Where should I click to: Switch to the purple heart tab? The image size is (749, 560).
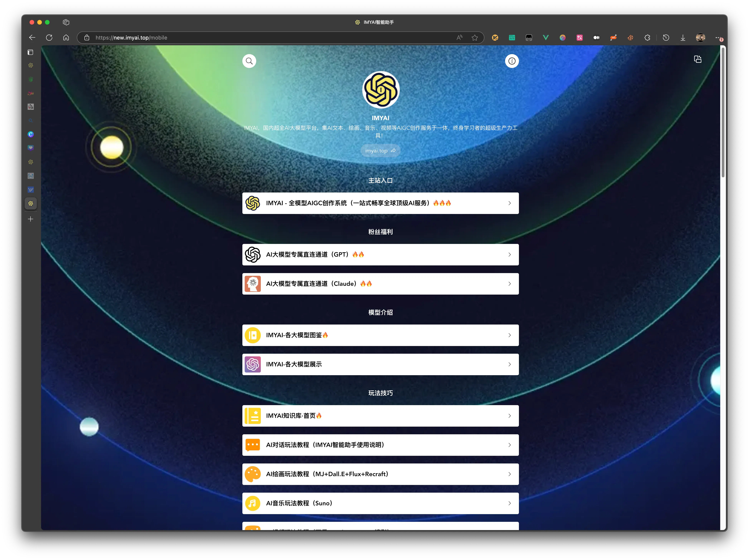point(31,148)
